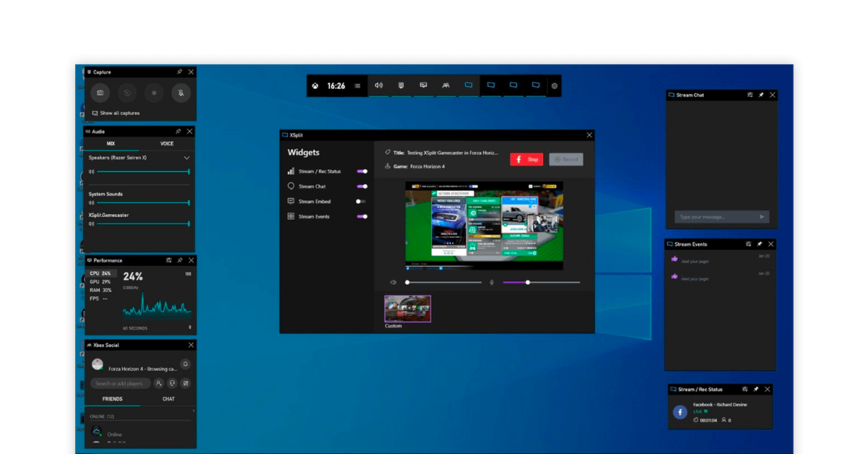This screenshot has height=454, width=868.
Task: Disable the Stream Events widget switch
Action: 362,216
